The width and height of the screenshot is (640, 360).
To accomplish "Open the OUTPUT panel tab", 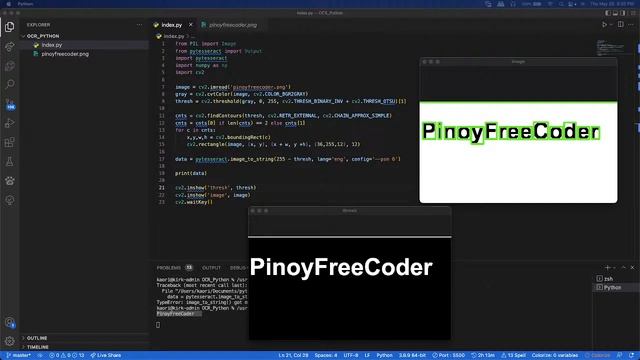I will point(211,268).
